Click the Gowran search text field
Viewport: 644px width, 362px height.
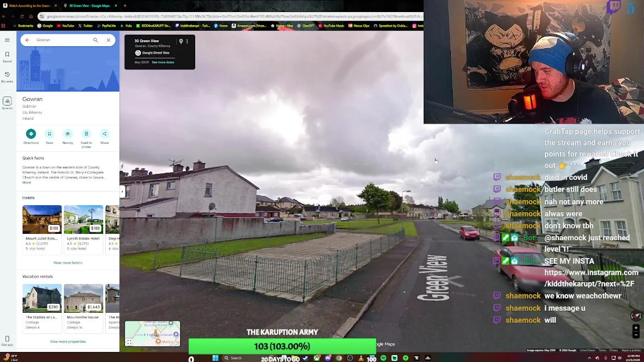click(61, 40)
